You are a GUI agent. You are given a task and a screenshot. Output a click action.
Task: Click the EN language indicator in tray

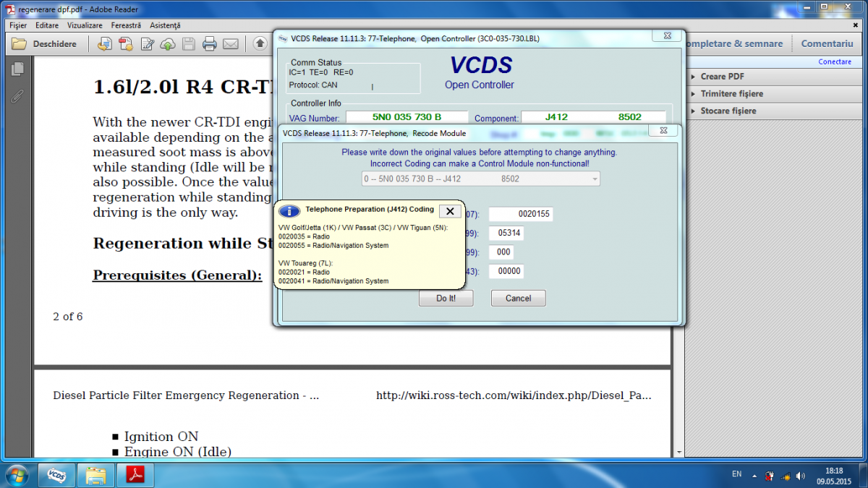tap(736, 474)
